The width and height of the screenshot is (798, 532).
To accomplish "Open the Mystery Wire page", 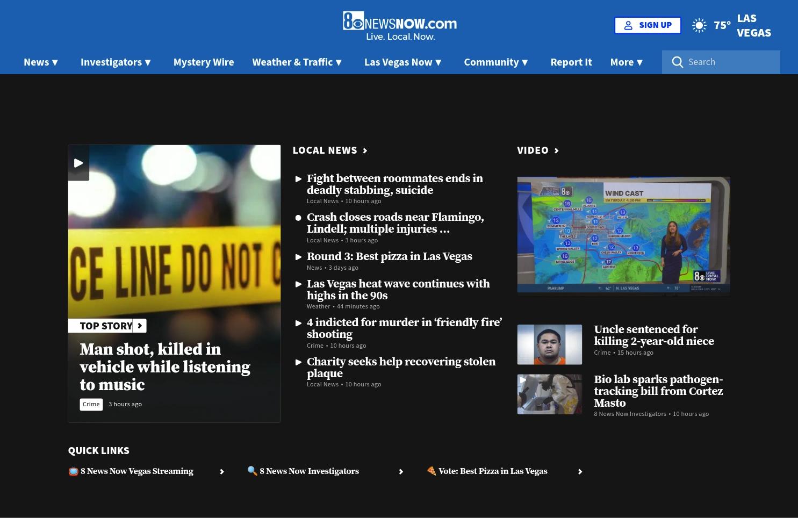I will tap(204, 62).
